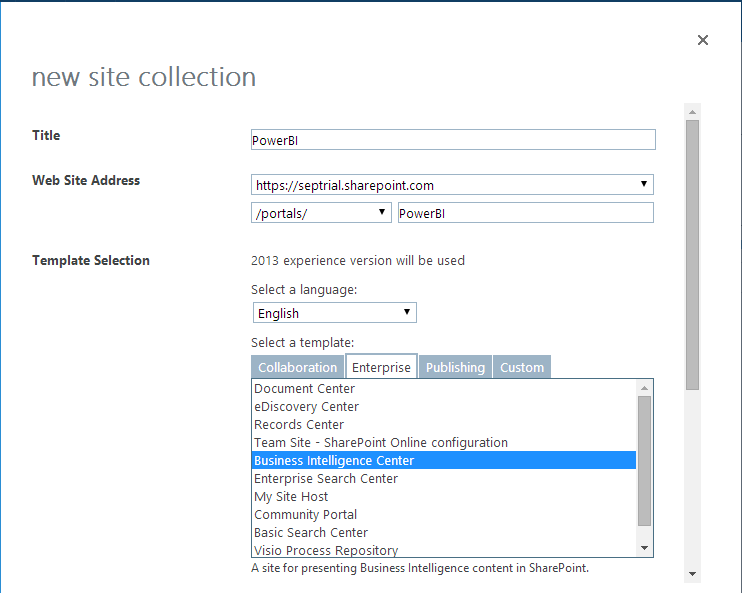Select the Document Center template

[305, 388]
